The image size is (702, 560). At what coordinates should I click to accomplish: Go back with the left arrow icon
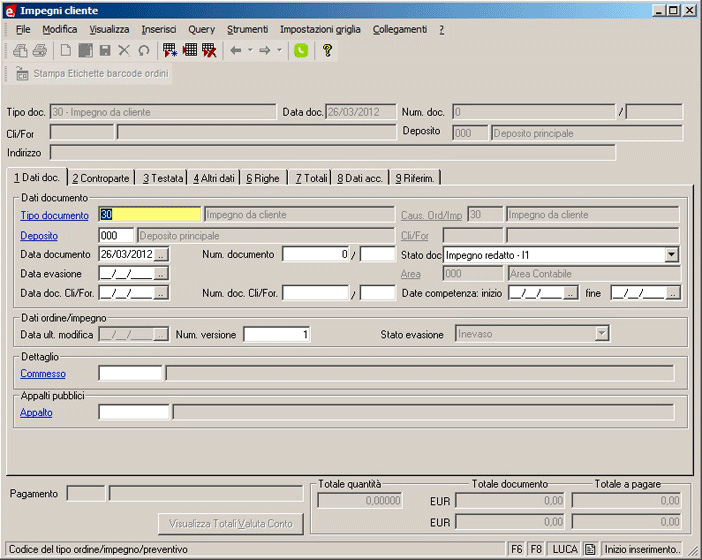[236, 51]
